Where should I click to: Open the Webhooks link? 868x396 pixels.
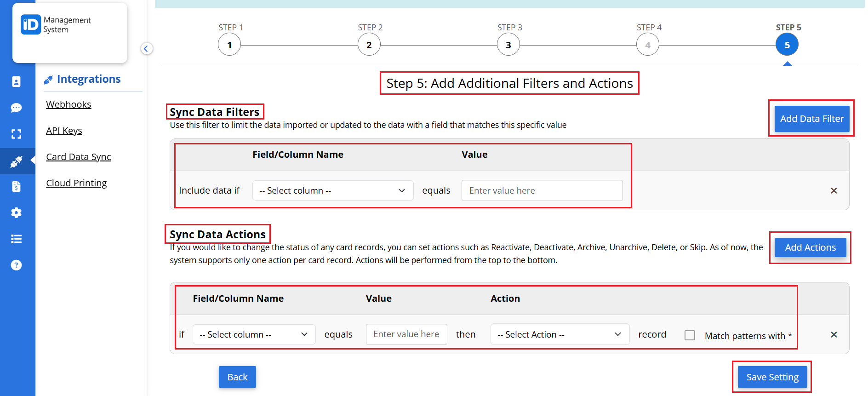[x=69, y=104]
